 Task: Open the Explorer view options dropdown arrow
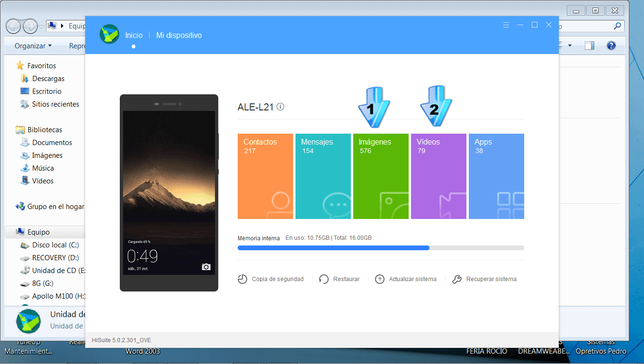570,46
